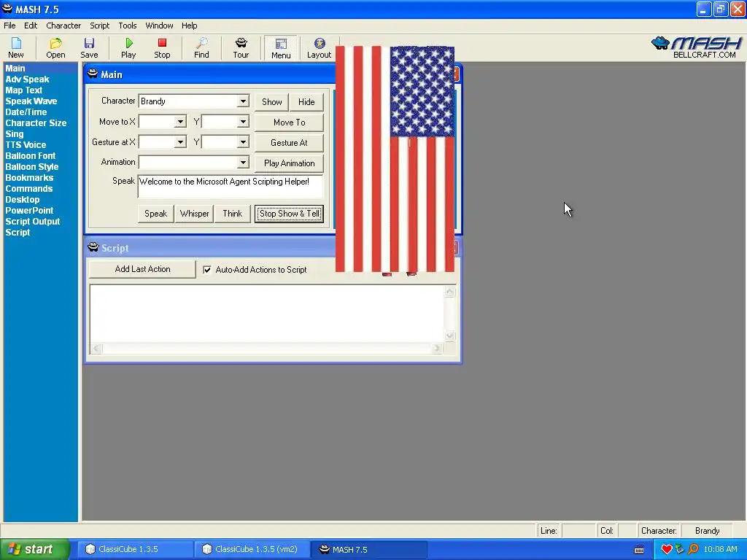The height and width of the screenshot is (560, 747).
Task: Open the Gesture at X dropdown
Action: point(180,142)
